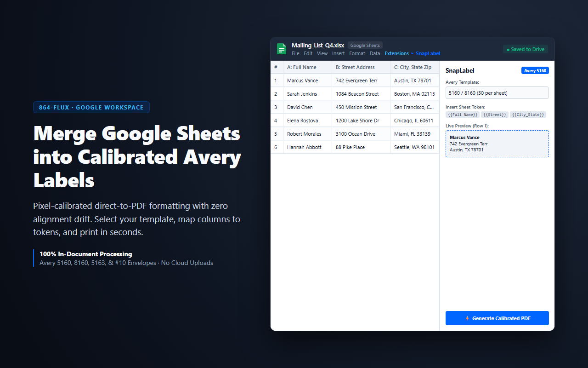Click the Generate Calibrated PDF button
This screenshot has width=588, height=368.
497,318
